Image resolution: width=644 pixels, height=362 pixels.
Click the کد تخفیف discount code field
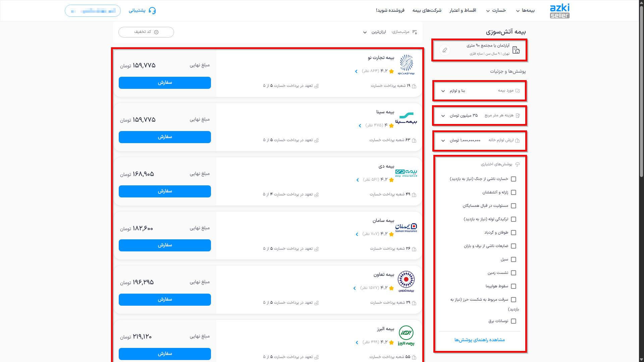pos(146,32)
